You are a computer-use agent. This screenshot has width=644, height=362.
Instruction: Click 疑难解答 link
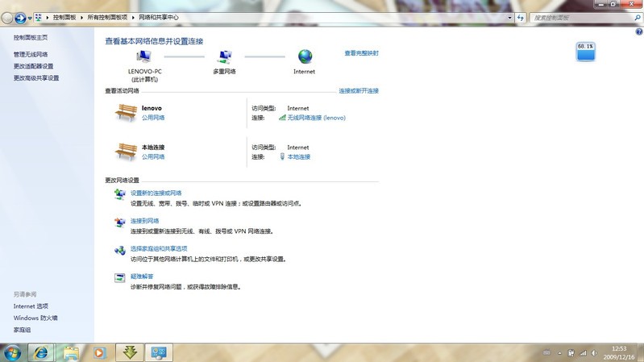tap(142, 276)
